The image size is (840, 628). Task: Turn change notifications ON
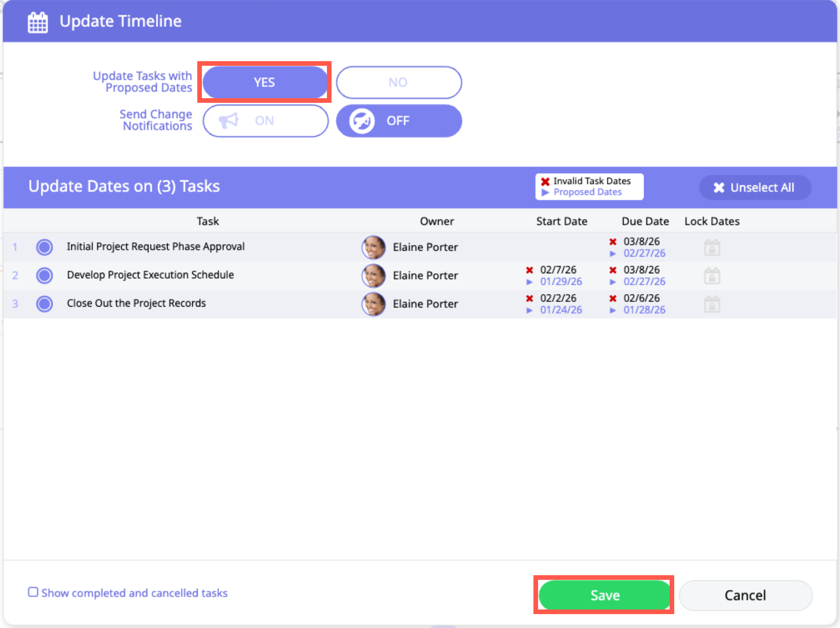(x=265, y=121)
